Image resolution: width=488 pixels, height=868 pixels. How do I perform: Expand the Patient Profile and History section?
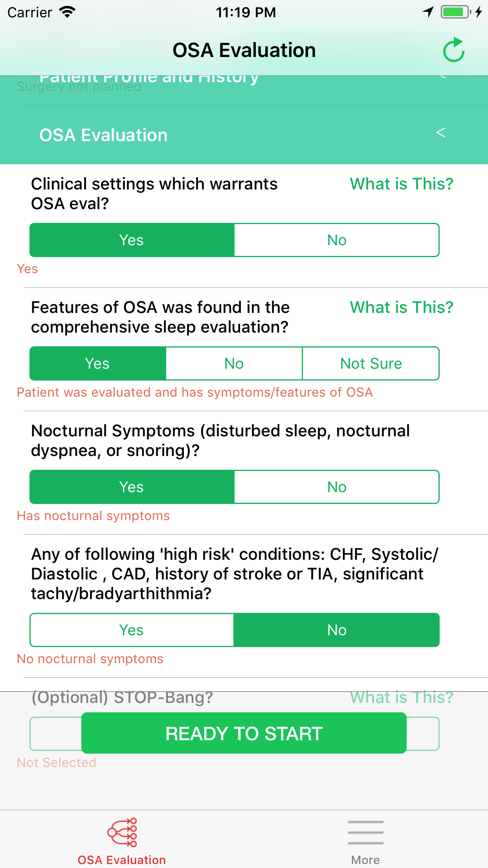coord(149,78)
